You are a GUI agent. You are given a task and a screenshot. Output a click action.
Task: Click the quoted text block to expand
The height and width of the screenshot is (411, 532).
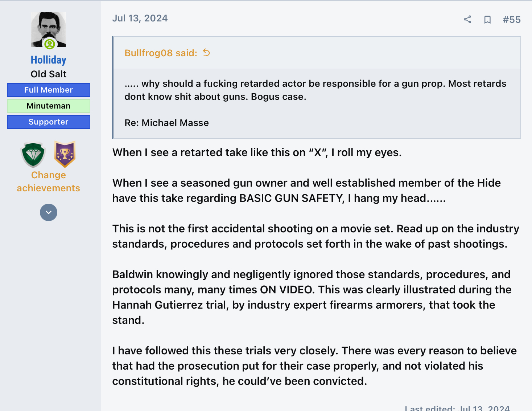pos(315,90)
